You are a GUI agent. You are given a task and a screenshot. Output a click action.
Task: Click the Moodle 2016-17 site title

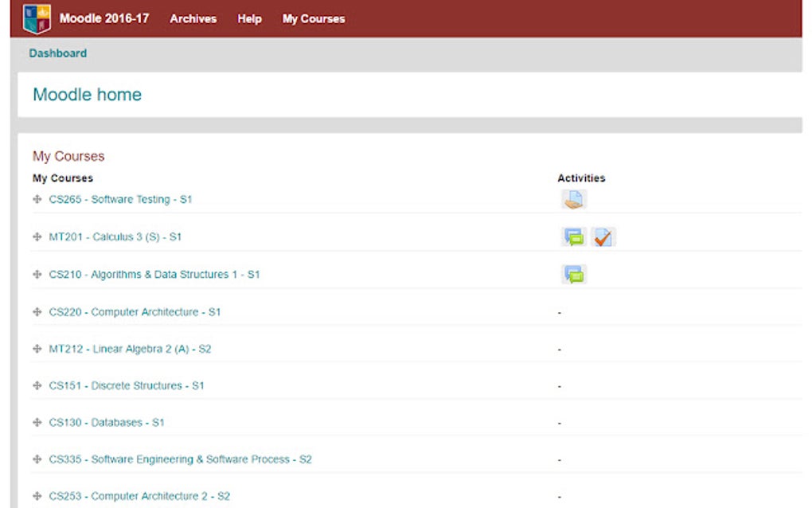coord(107,18)
